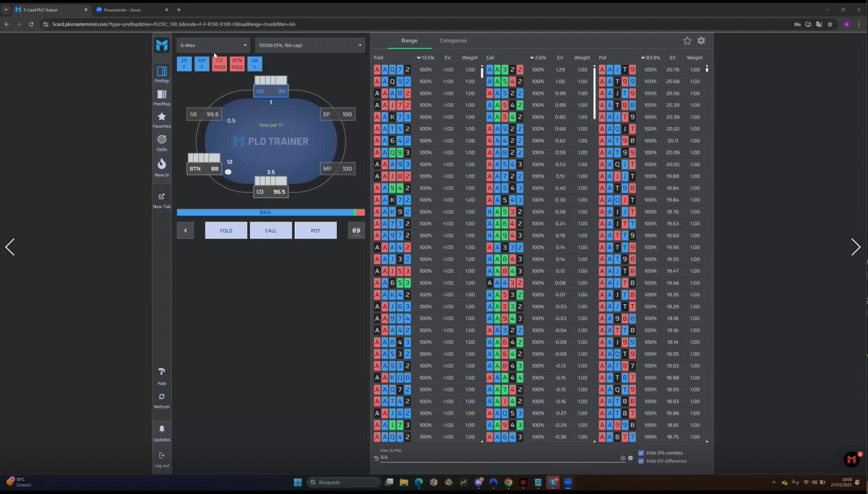Screen dimensions: 868x494
Task: Open the trainer in a New Tab
Action: (162, 200)
